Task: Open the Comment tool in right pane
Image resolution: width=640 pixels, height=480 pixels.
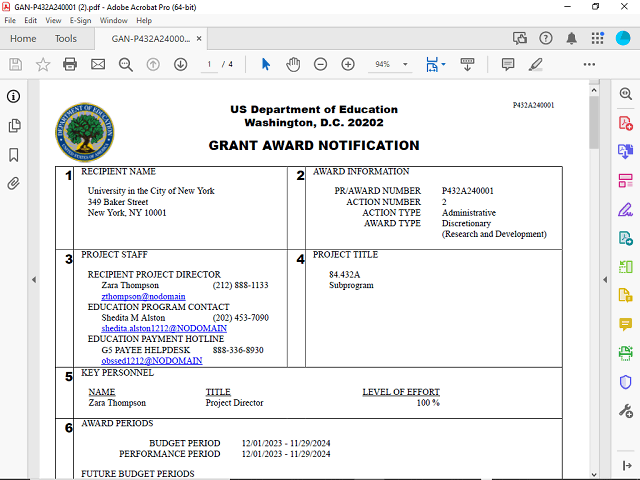Action: pyautogui.click(x=626, y=324)
